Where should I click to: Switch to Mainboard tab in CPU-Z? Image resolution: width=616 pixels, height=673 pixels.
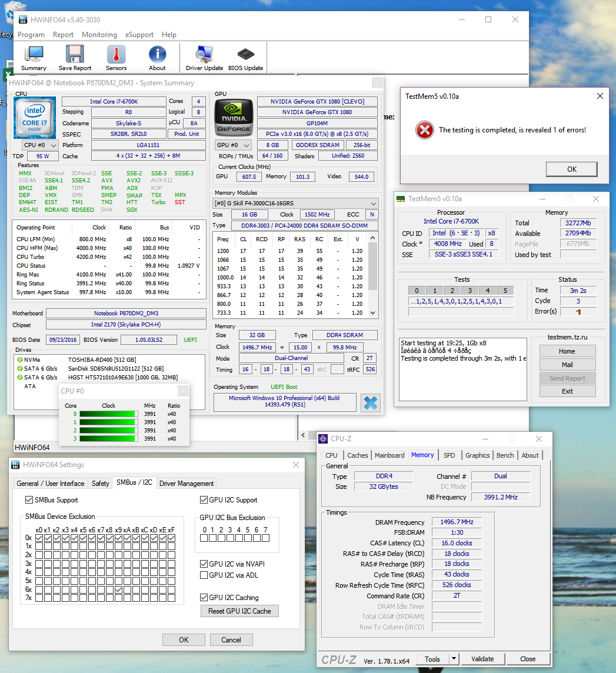(x=389, y=455)
